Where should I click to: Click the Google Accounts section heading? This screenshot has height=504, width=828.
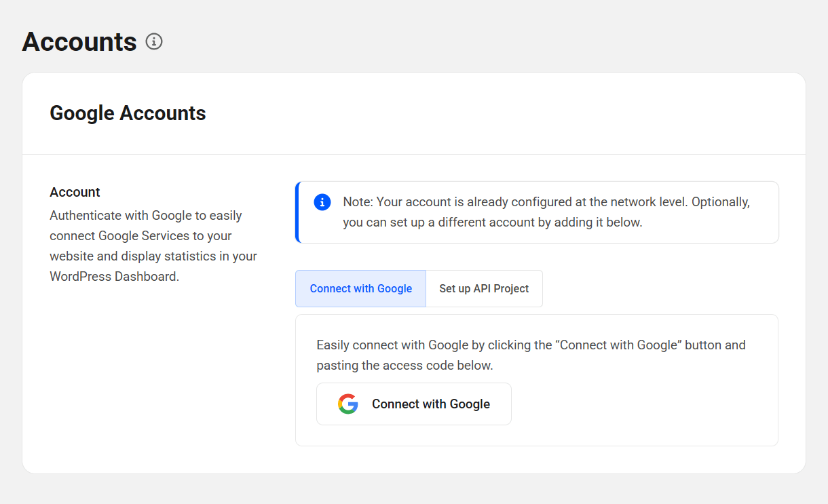[128, 113]
